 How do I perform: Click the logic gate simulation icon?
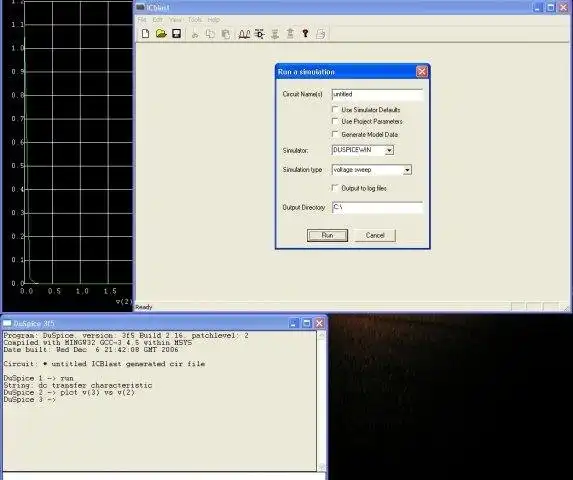tap(259, 34)
